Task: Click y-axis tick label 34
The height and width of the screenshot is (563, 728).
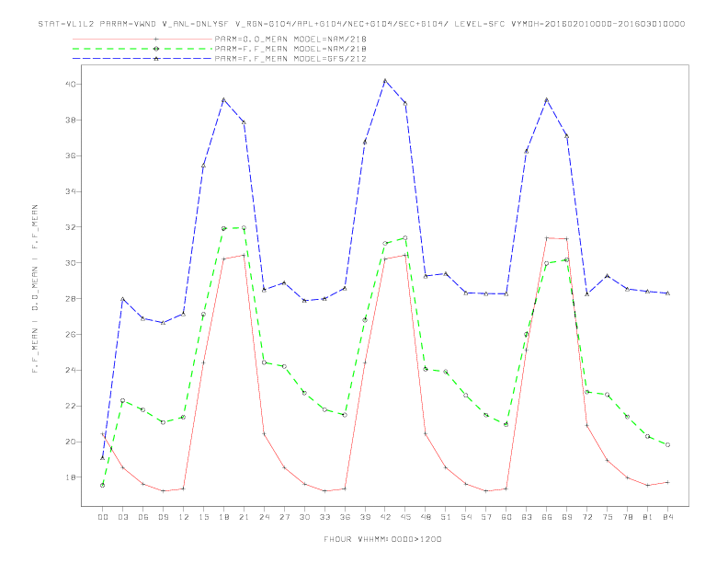Action: tap(71, 191)
